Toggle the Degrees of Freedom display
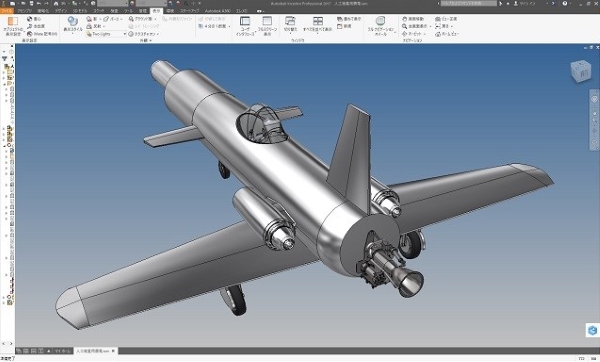 pos(36,26)
